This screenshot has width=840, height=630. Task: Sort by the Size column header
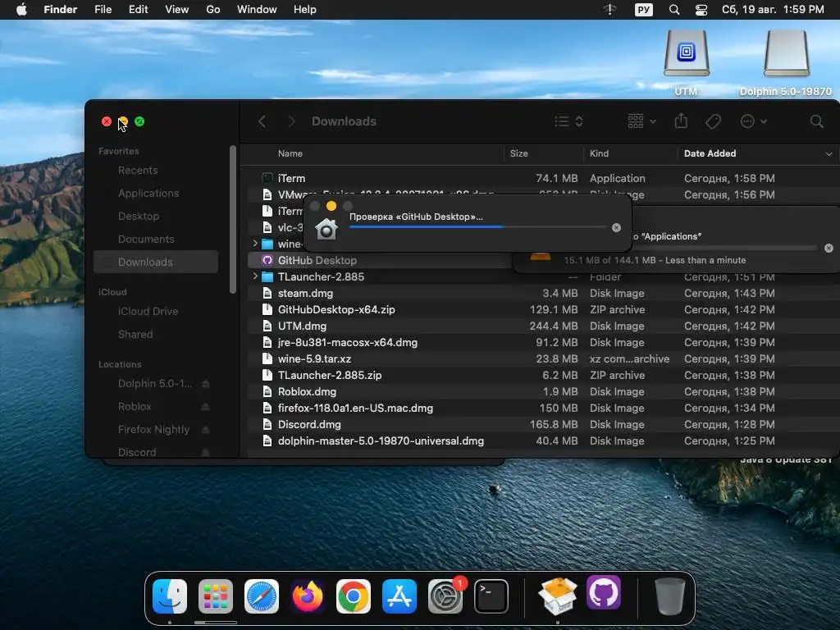pyautogui.click(x=518, y=153)
